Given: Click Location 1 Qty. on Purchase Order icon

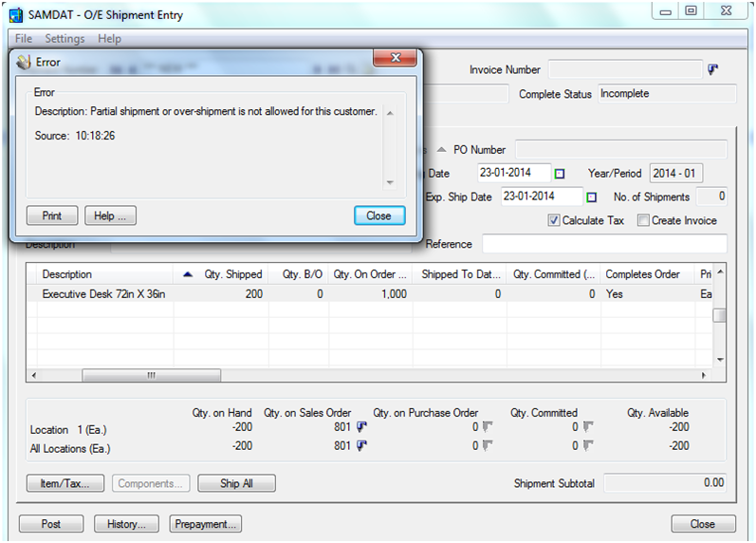Looking at the screenshot, I should (488, 426).
